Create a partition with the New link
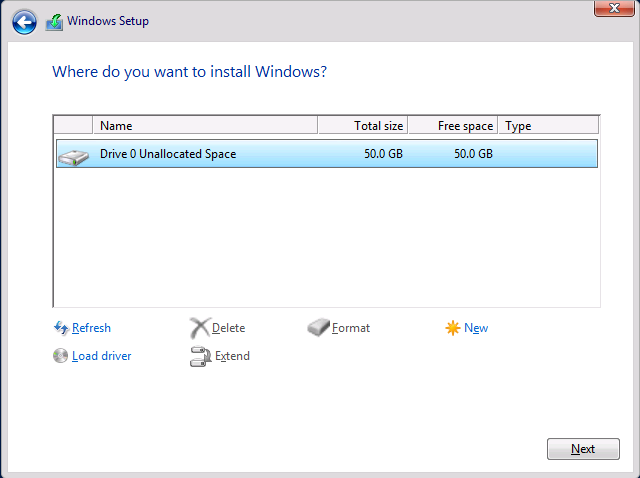 [x=476, y=328]
